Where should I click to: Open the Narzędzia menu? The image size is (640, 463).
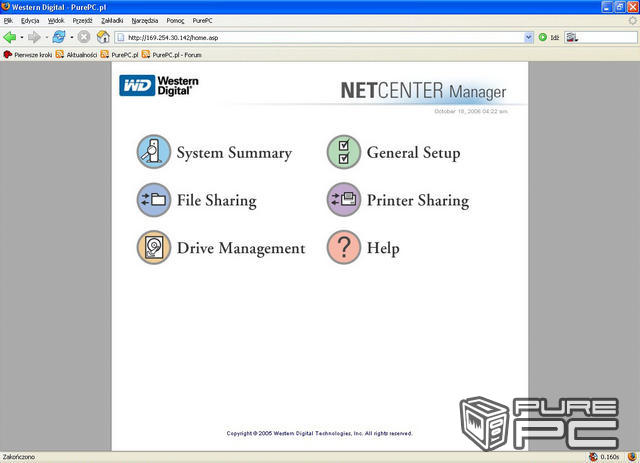pos(145,20)
